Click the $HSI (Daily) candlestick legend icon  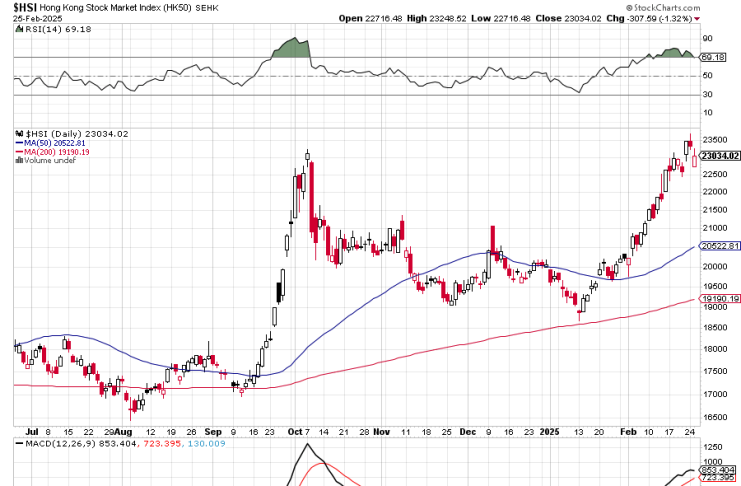point(16,134)
